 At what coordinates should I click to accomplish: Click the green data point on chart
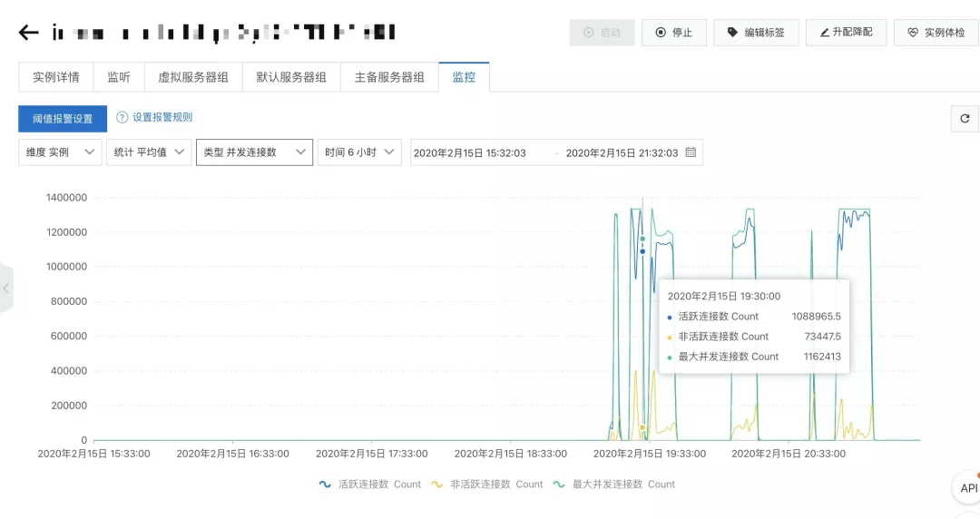642,239
